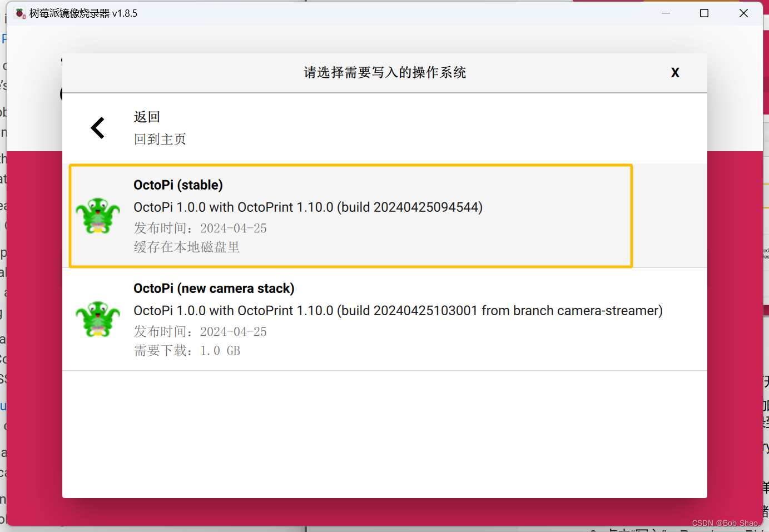Click the dialog title 请选择需要写入的操作系统
Screen dimensions: 769x532
[385, 72]
